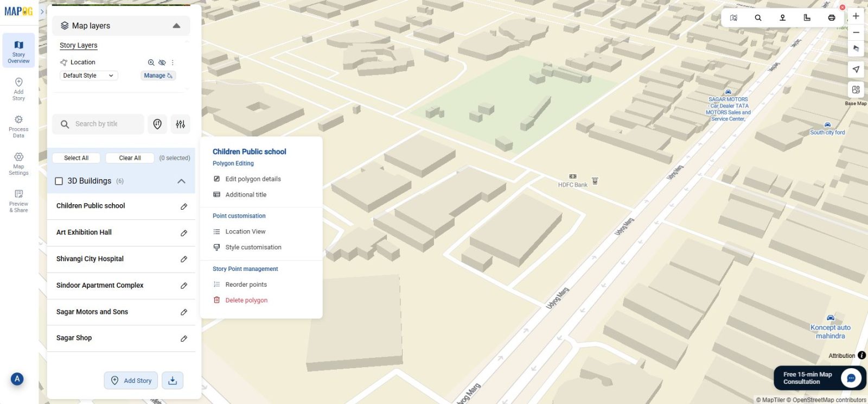The height and width of the screenshot is (404, 868).
Task: Collapse the Map layers panel
Action: pos(176,26)
